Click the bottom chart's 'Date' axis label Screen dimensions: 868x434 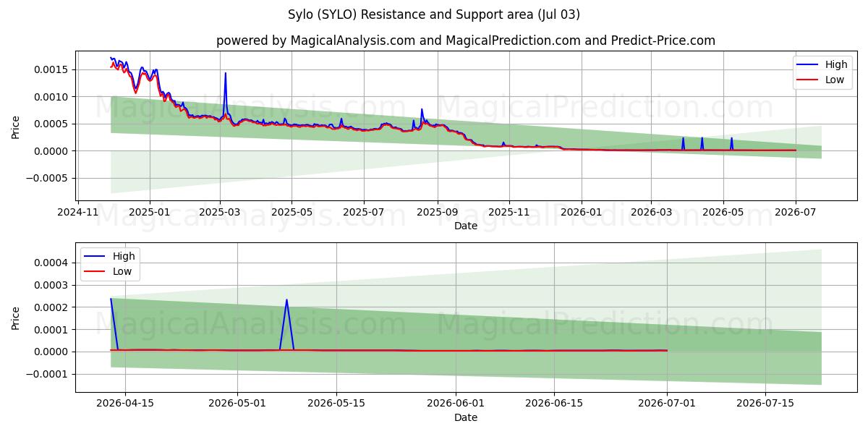pos(466,417)
